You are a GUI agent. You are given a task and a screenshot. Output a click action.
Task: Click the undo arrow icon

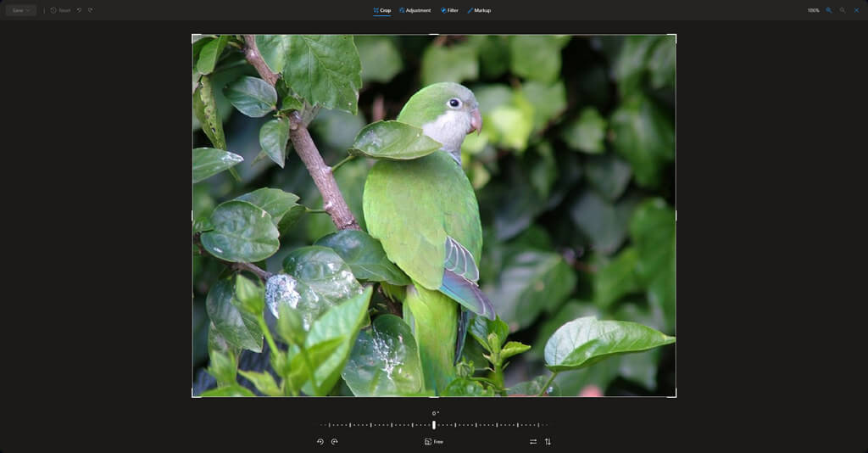click(80, 10)
